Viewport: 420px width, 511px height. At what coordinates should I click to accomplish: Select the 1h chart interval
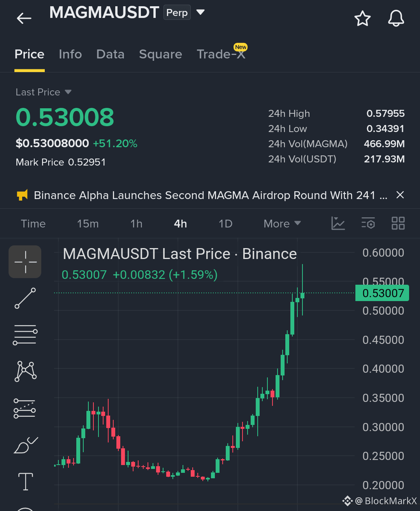coord(136,224)
